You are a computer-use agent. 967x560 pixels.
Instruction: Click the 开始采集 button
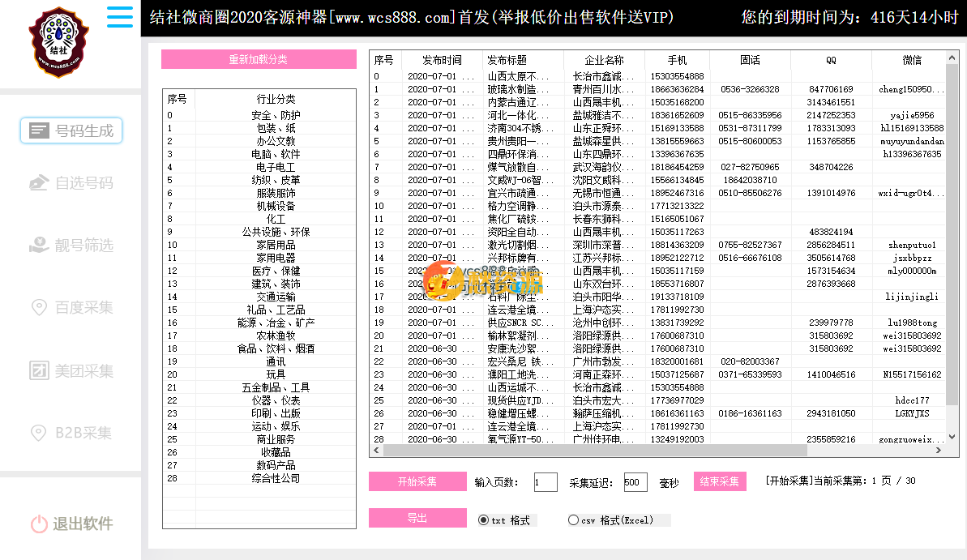point(417,481)
